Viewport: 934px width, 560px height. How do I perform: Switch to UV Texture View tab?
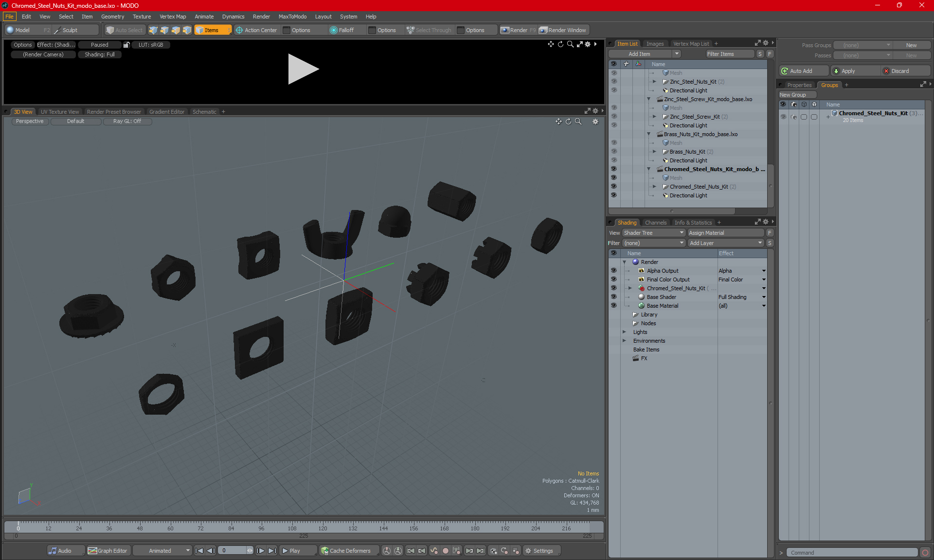pyautogui.click(x=59, y=112)
